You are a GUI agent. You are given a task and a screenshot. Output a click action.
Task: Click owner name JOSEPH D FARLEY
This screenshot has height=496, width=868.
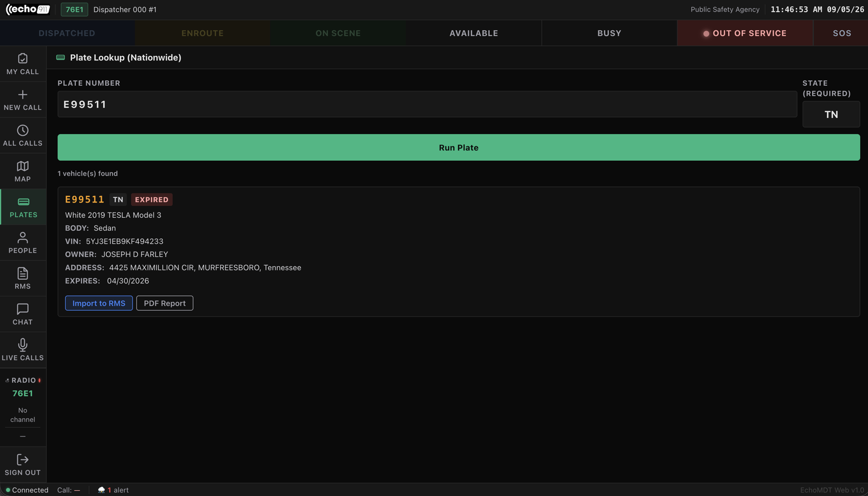click(x=135, y=254)
